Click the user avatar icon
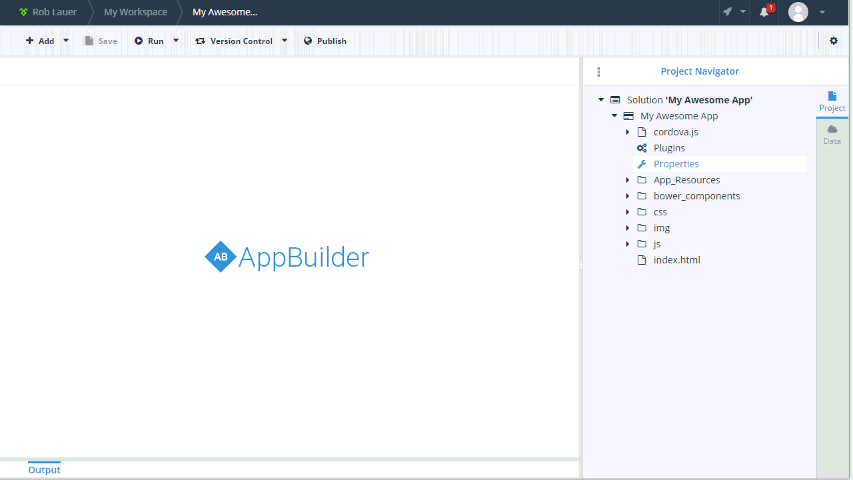The width and height of the screenshot is (853, 480). point(798,12)
